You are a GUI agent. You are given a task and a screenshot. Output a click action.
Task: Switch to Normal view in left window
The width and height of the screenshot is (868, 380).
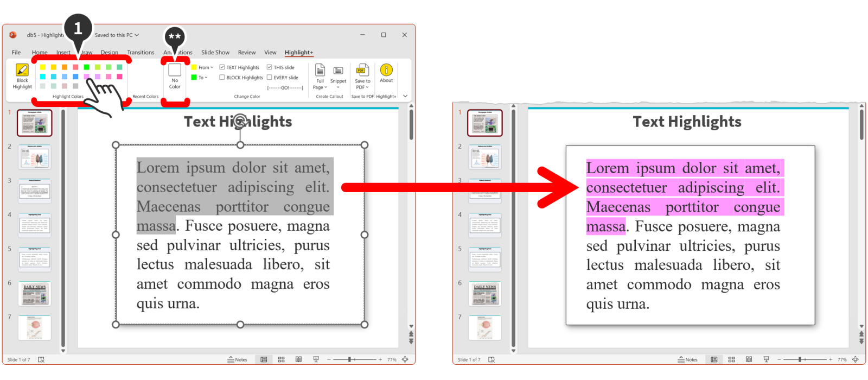click(264, 359)
